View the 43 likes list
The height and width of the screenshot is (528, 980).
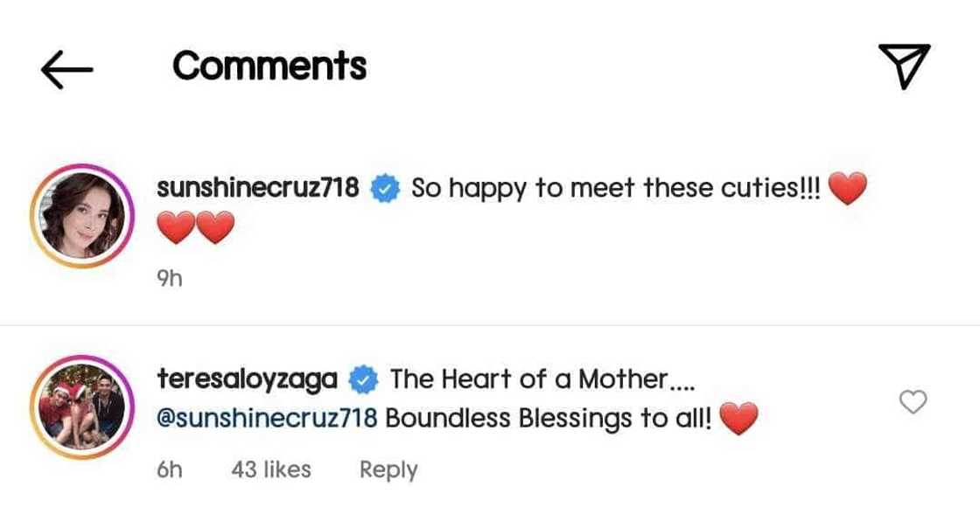[271, 469]
